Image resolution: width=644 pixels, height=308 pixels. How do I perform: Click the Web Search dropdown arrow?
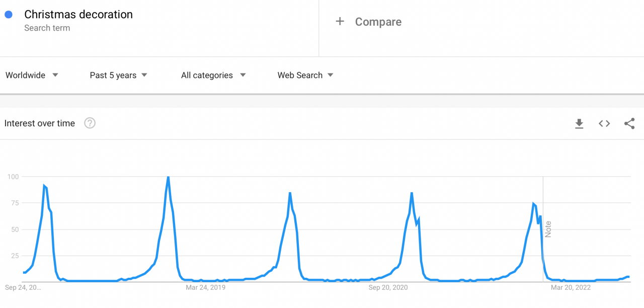click(x=330, y=75)
